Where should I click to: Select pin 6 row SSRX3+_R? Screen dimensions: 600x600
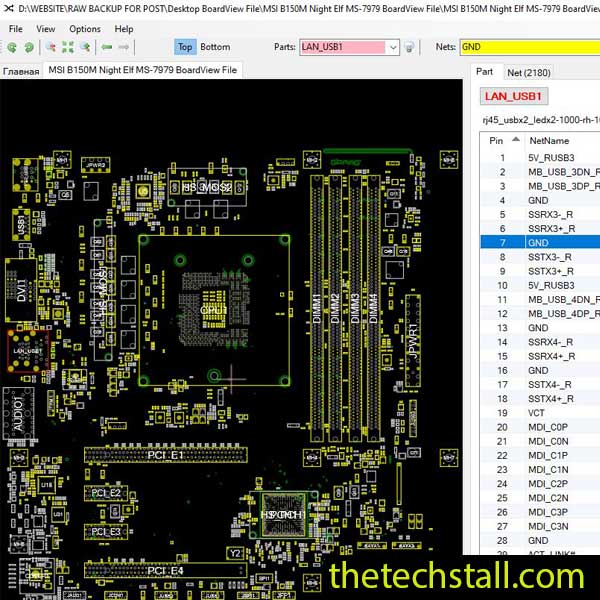[540, 228]
